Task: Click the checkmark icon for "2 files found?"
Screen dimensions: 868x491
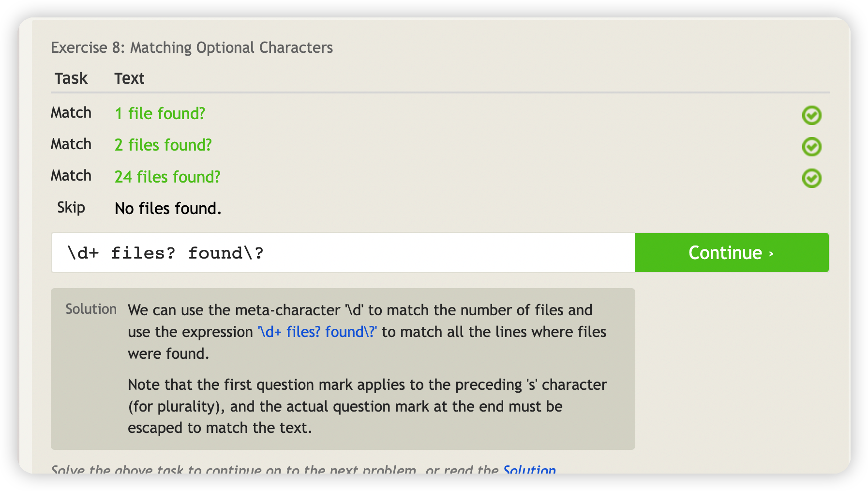Action: [811, 147]
